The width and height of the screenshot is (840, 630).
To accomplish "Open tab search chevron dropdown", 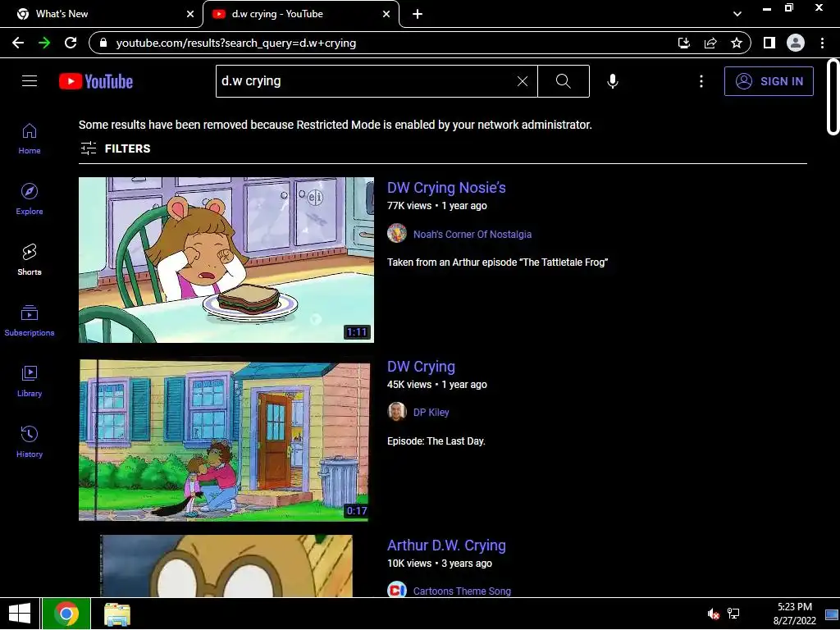I will coord(737,14).
